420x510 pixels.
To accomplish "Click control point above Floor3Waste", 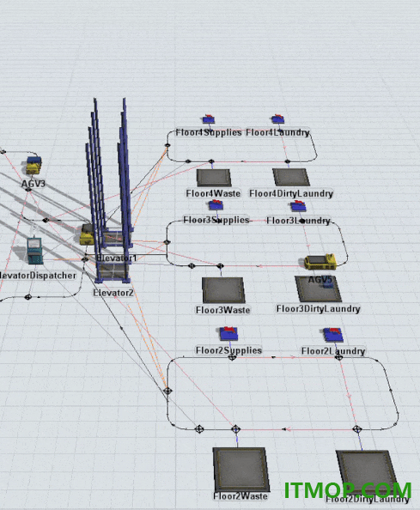I will [220, 266].
